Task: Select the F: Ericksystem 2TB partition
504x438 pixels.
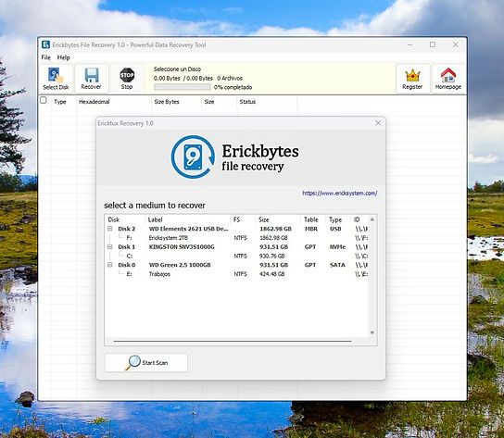Action: point(237,238)
